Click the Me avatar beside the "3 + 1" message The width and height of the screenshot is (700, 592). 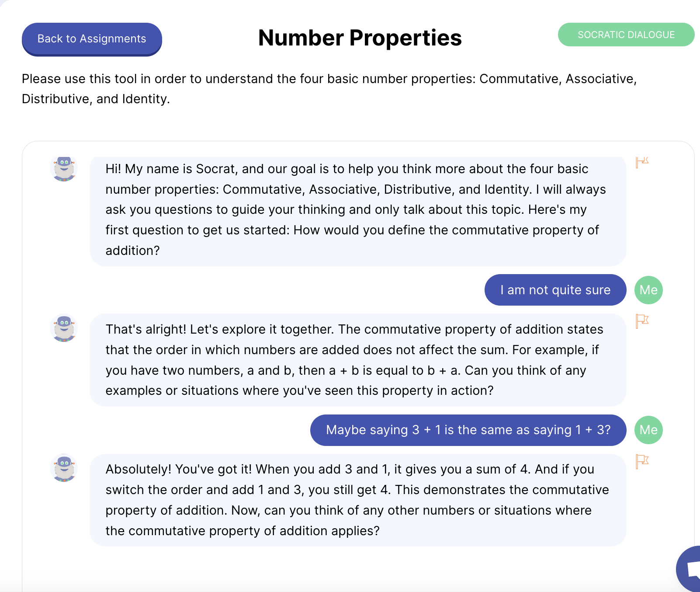tap(648, 430)
